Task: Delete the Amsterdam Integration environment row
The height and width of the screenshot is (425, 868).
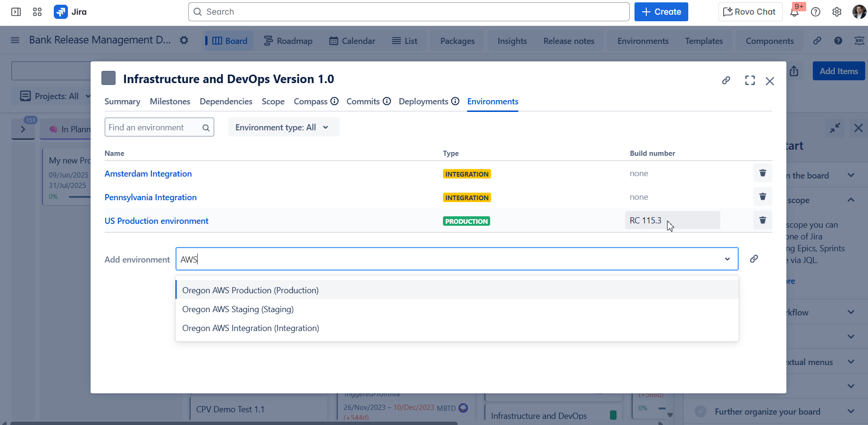Action: (x=762, y=173)
